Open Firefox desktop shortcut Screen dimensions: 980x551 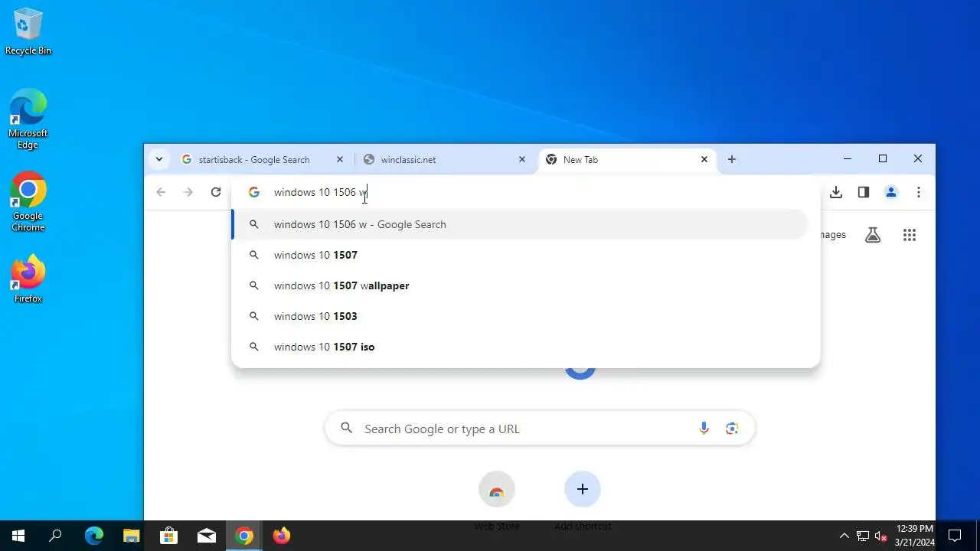[28, 279]
